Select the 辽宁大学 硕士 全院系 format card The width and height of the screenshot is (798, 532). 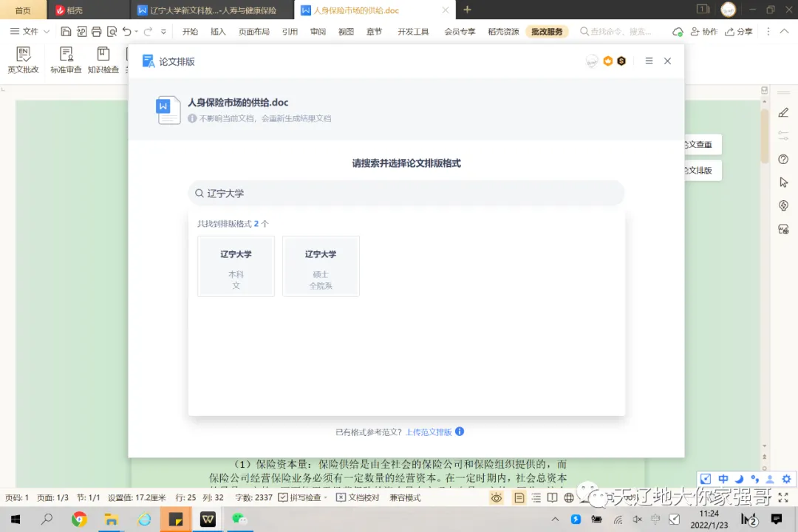[321, 266]
